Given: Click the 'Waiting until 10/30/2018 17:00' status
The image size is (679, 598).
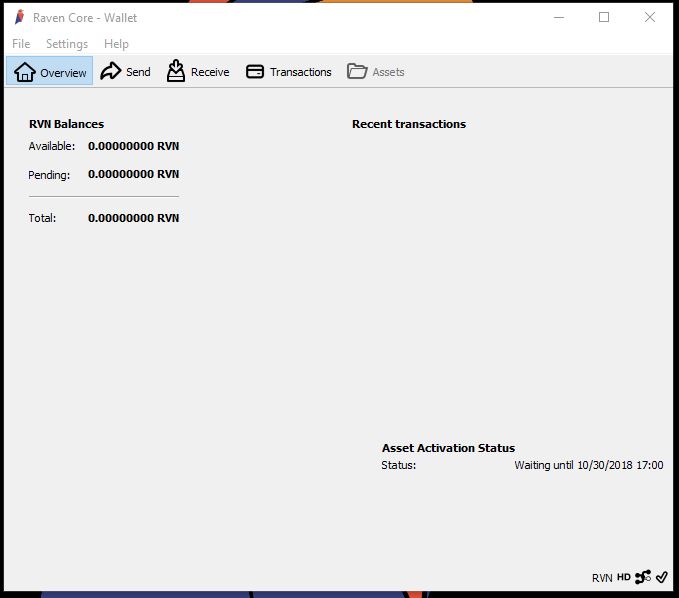Looking at the screenshot, I should point(588,465).
